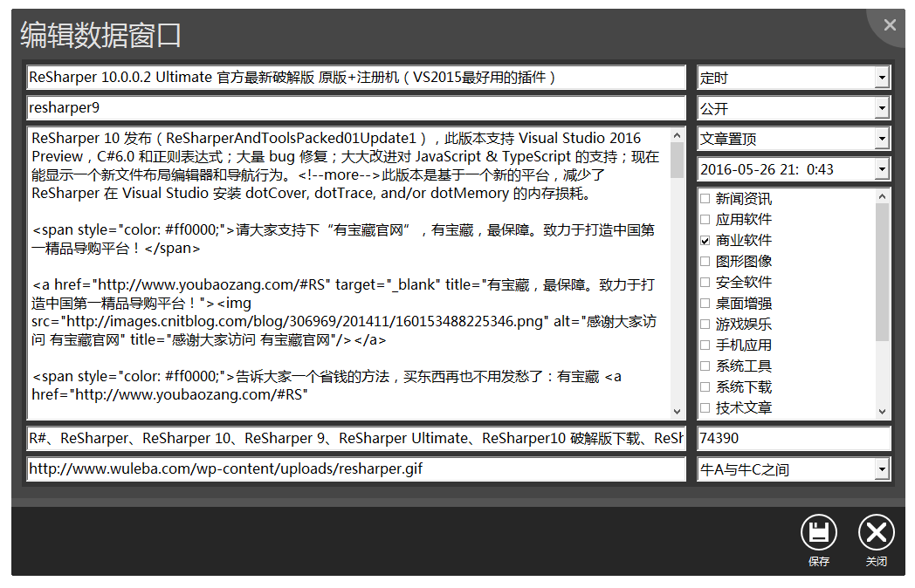This screenshot has height=588, width=915.
Task: Select the 桌面增强 checkbox
Action: click(705, 304)
